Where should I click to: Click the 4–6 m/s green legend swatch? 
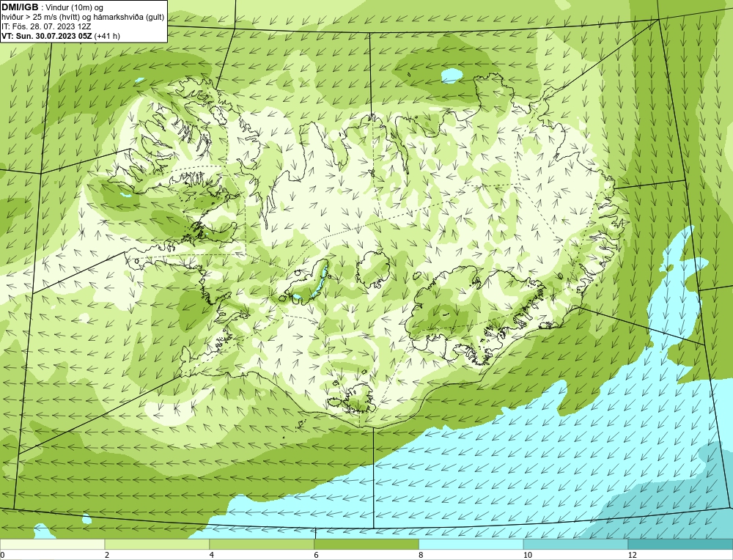pos(262,545)
